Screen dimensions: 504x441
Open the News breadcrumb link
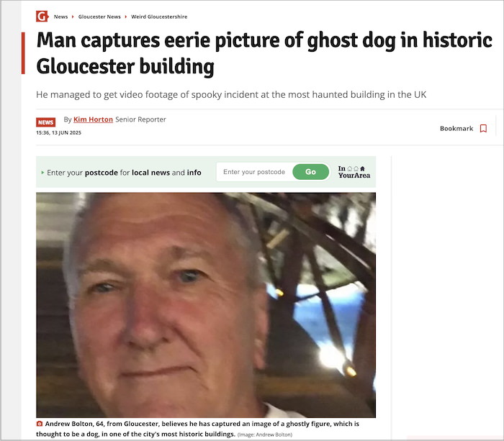tap(60, 17)
